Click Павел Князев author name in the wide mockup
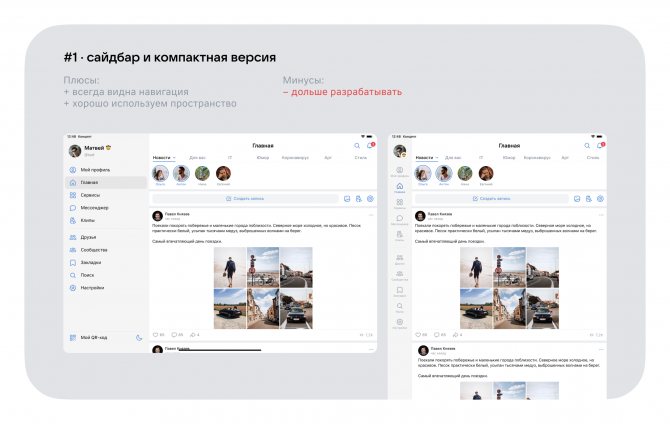This screenshot has height=424, width=670. click(x=177, y=214)
